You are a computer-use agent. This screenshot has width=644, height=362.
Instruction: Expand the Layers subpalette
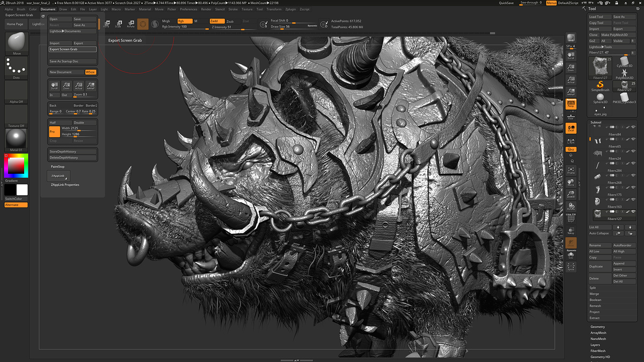coord(595,345)
